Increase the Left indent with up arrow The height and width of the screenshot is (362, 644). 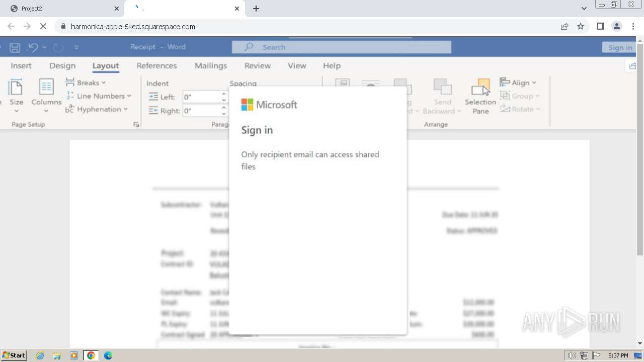[224, 94]
